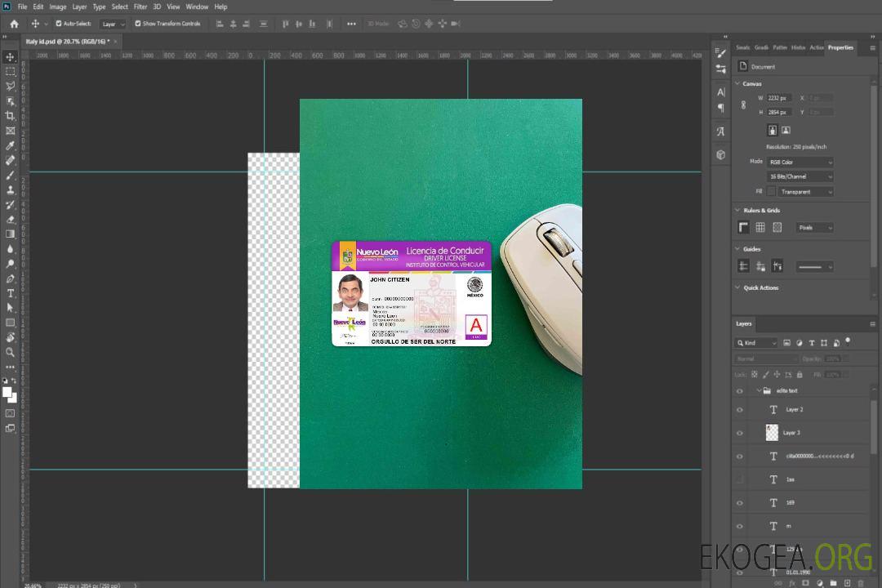882x588 pixels.
Task: Select the Pen tool
Action: point(10,278)
